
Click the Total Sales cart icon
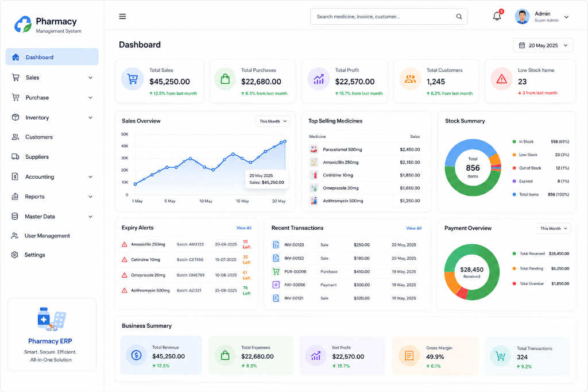pos(133,79)
